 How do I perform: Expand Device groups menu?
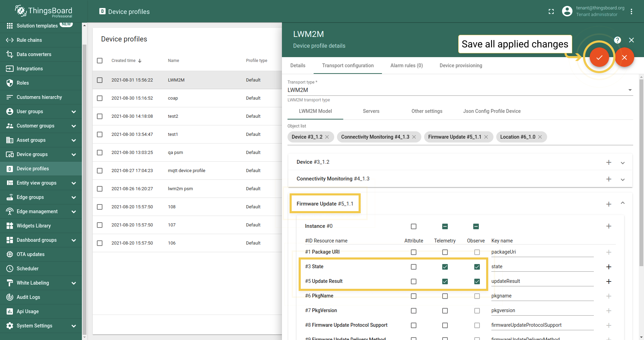(x=74, y=155)
